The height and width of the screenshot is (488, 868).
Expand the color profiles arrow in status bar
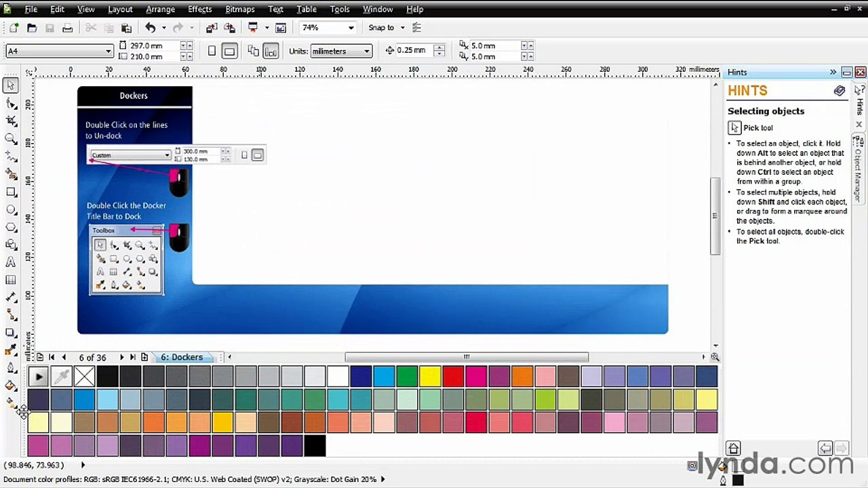pyautogui.click(x=382, y=479)
